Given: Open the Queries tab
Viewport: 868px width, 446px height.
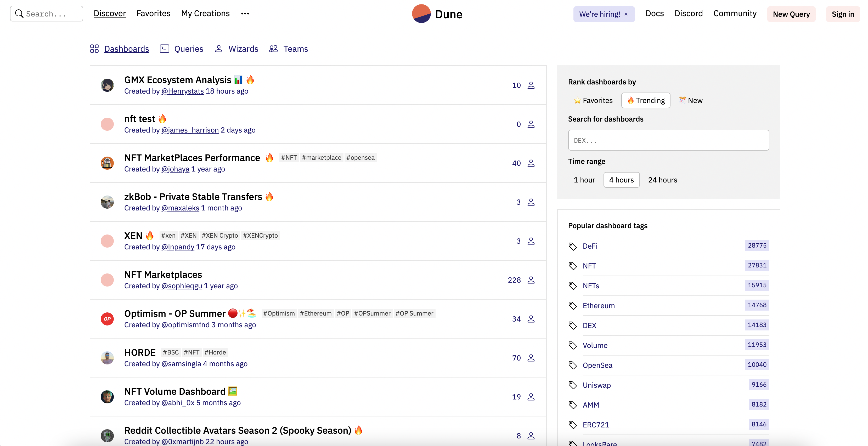Looking at the screenshot, I should [x=188, y=48].
